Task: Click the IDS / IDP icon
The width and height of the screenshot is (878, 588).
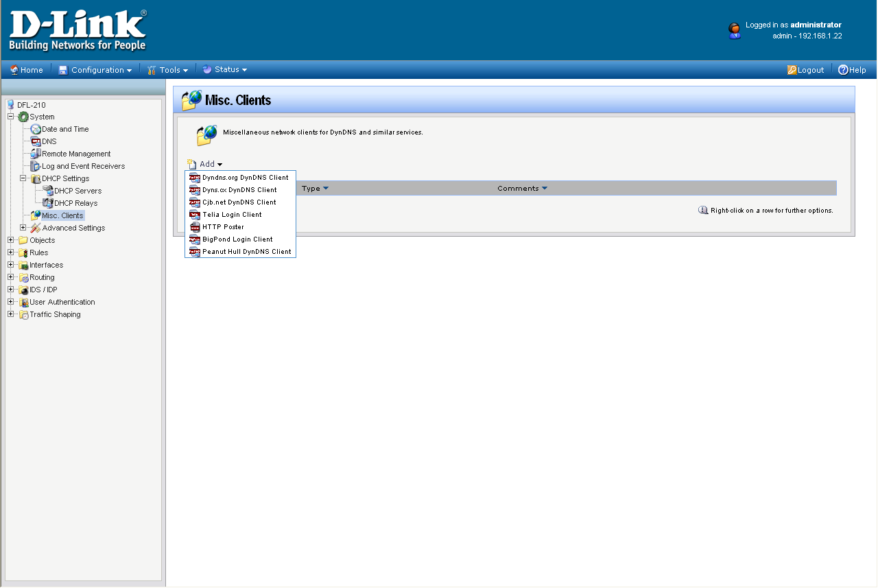Action: pos(23,290)
